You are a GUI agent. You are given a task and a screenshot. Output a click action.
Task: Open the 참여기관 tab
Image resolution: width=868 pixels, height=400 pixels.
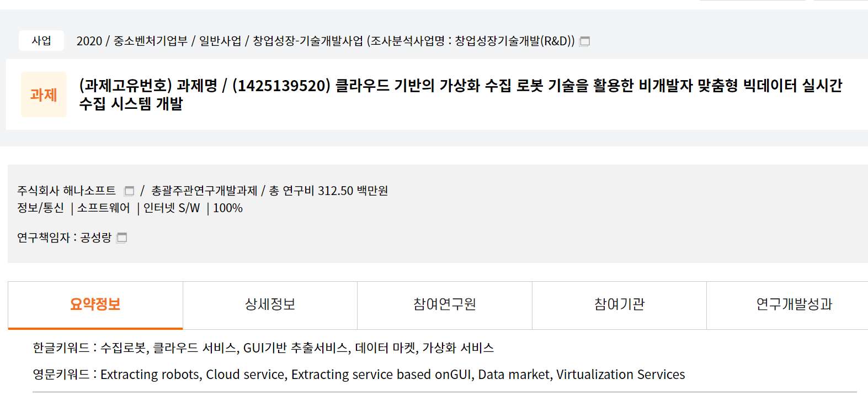coord(619,305)
